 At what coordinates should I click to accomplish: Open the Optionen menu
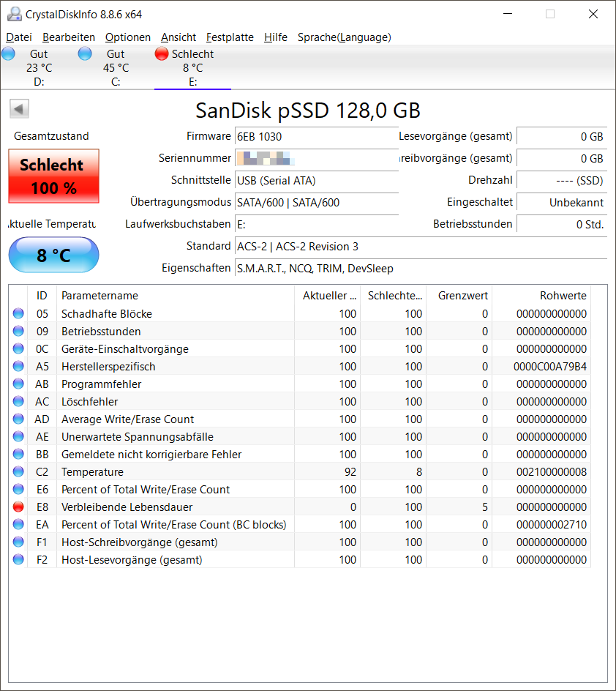pyautogui.click(x=128, y=37)
